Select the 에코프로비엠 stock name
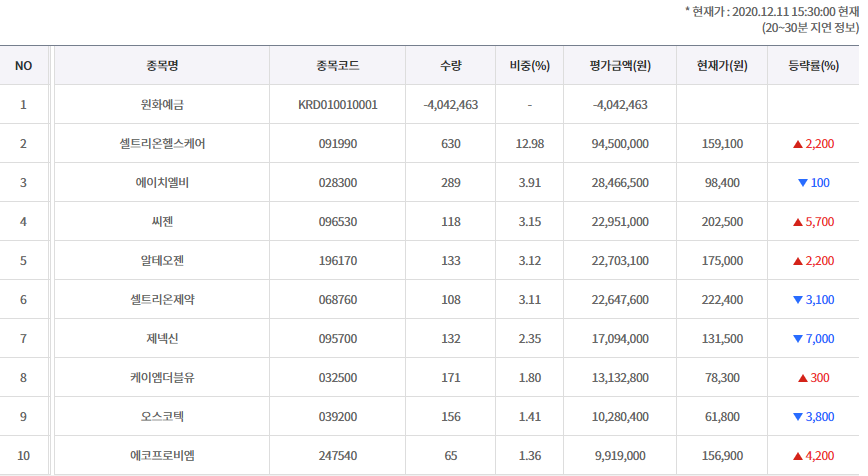This screenshot has height=476, width=868. click(162, 456)
